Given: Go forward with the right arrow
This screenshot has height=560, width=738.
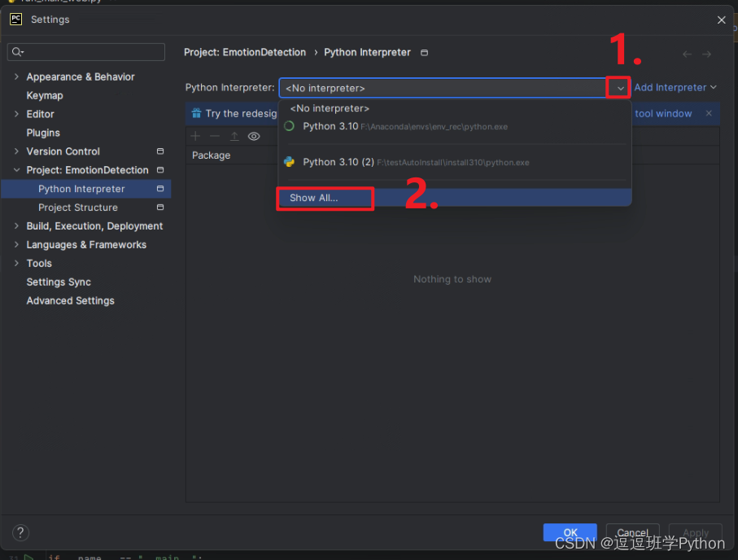Looking at the screenshot, I should pos(706,55).
